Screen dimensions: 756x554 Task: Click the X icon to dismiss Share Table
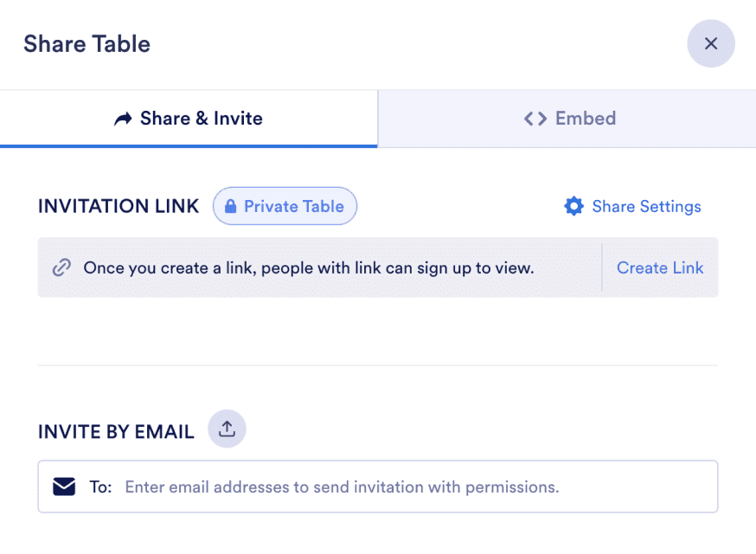click(711, 43)
